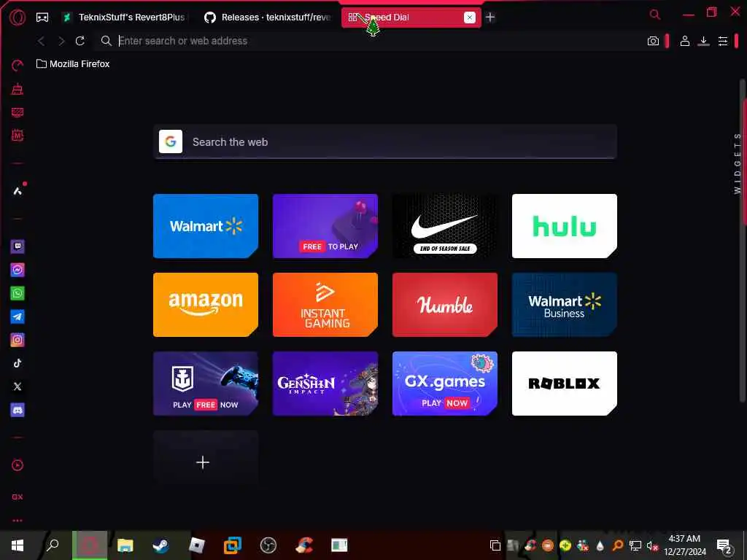
Task: Open the GX Corner gamepad icon
Action: pyautogui.click(x=42, y=17)
